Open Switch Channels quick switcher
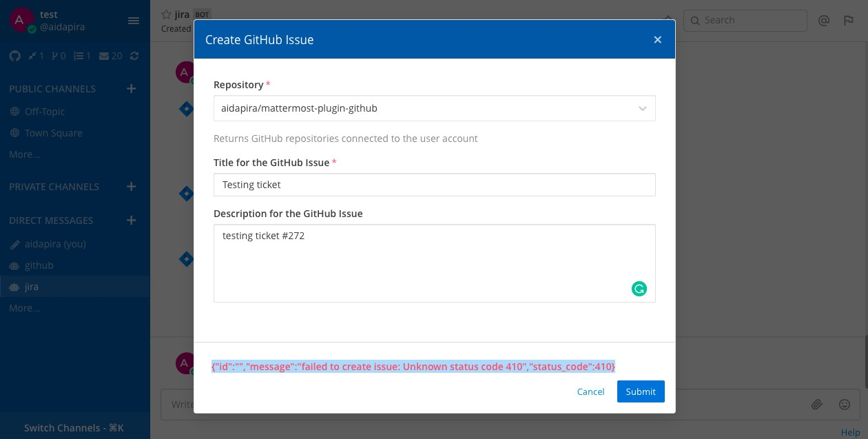 coord(74,427)
